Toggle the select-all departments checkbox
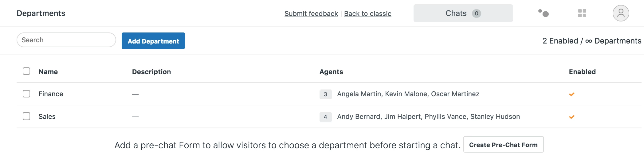This screenshot has width=644, height=163. point(26,71)
